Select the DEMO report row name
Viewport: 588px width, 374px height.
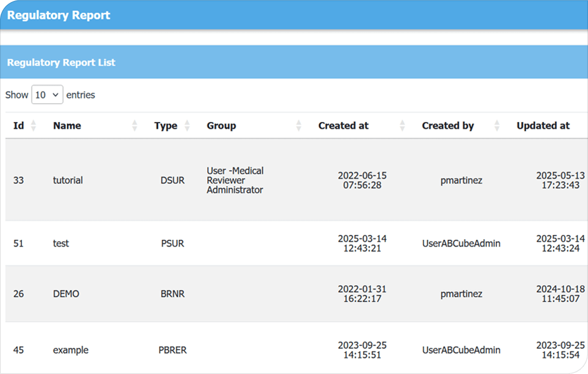(66, 294)
